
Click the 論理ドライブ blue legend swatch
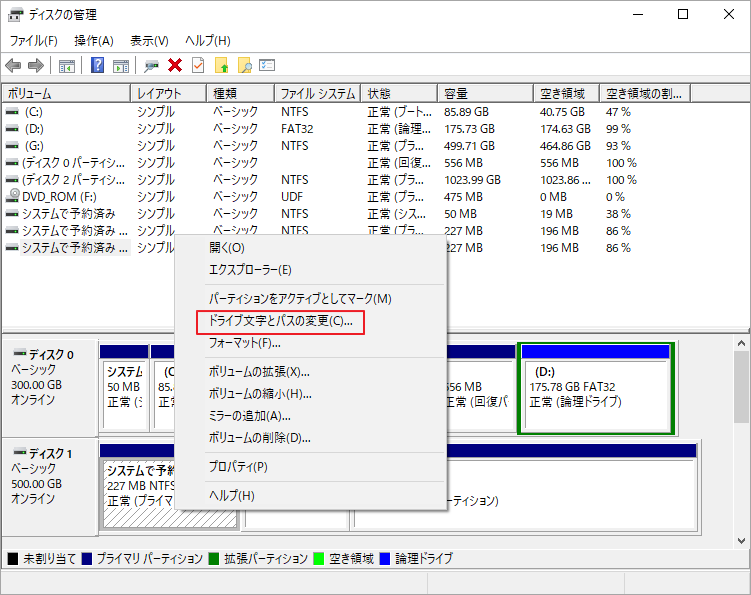(385, 559)
